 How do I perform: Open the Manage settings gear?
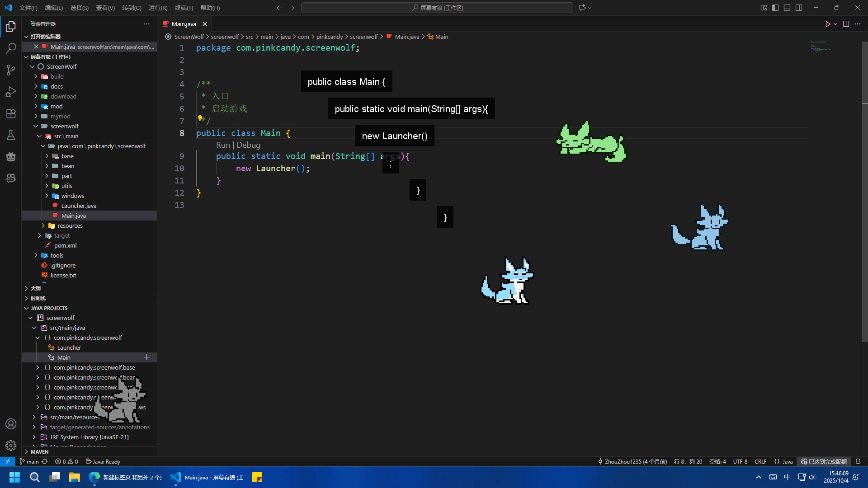pos(11,445)
